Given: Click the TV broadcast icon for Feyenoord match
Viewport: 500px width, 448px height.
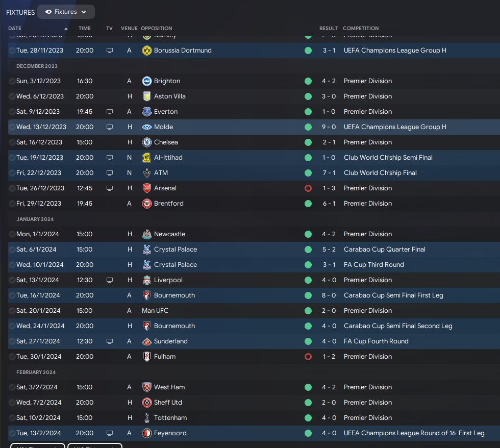Looking at the screenshot, I should pos(109,433).
